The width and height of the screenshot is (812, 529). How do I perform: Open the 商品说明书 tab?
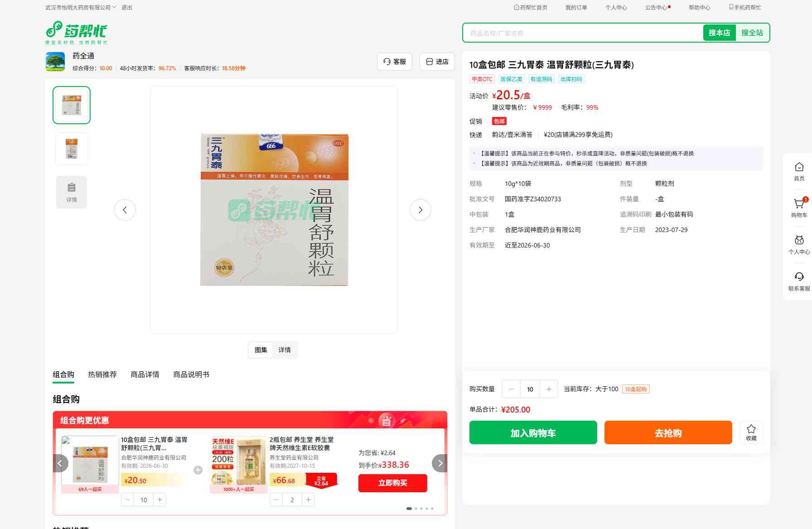click(x=191, y=374)
